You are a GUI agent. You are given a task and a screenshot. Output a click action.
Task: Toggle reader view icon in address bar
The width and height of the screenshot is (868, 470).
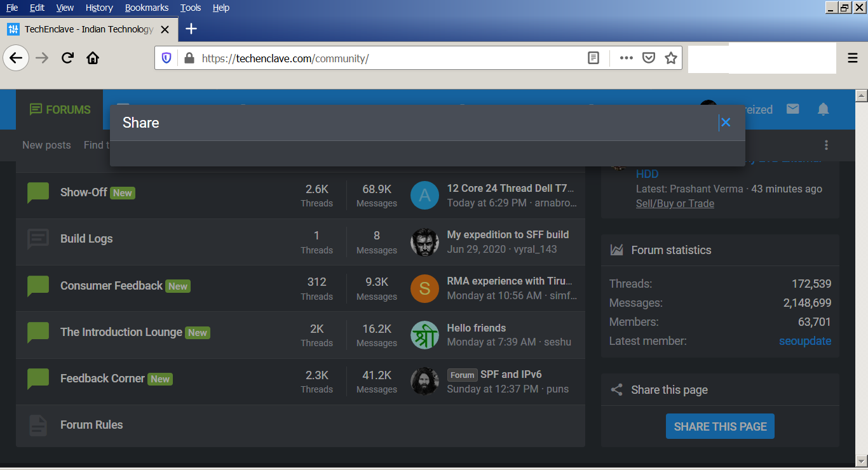(x=593, y=58)
